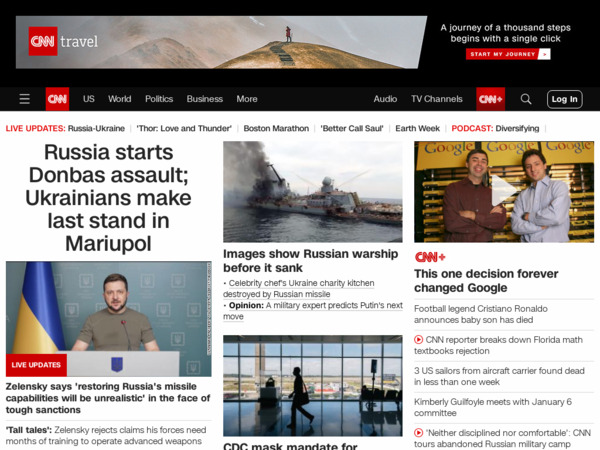This screenshot has height=450, width=600.
Task: Open 'Better Call Saul' trending link
Action: [x=352, y=129]
